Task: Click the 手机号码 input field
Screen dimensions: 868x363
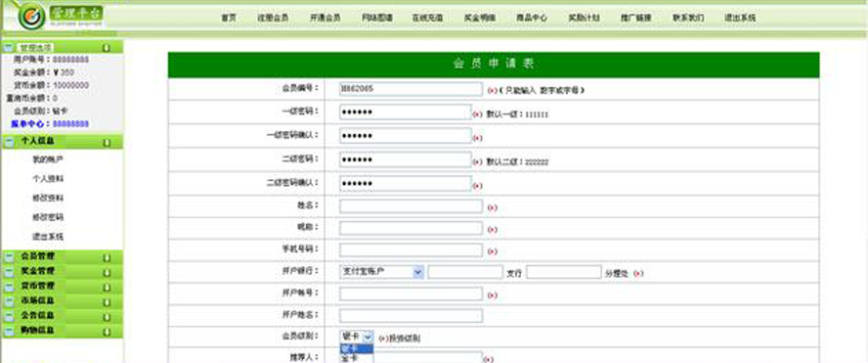Action: tap(411, 250)
